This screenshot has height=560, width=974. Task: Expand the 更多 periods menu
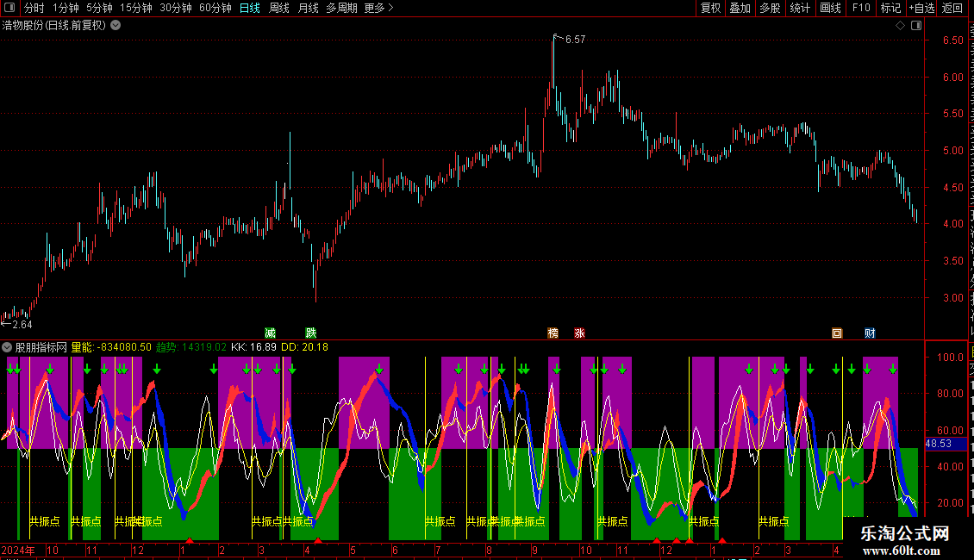pyautogui.click(x=378, y=8)
